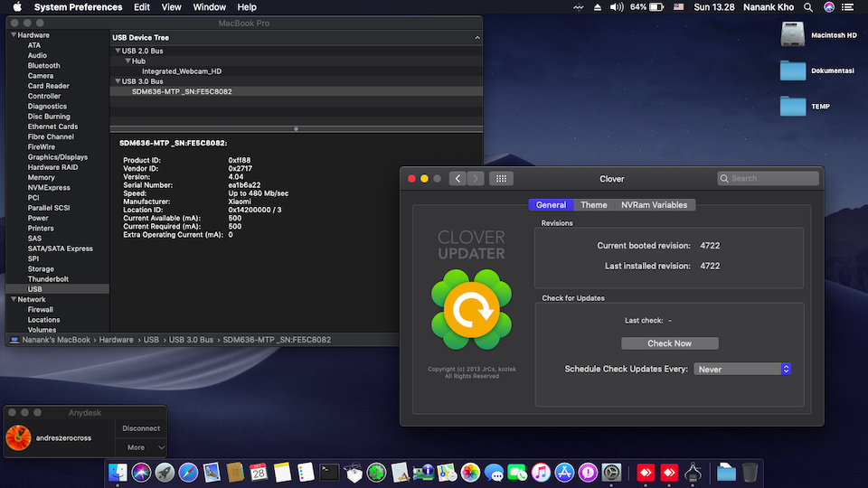Image resolution: width=868 pixels, height=488 pixels.
Task: Launch Siri from the Dock
Action: pyautogui.click(x=141, y=473)
